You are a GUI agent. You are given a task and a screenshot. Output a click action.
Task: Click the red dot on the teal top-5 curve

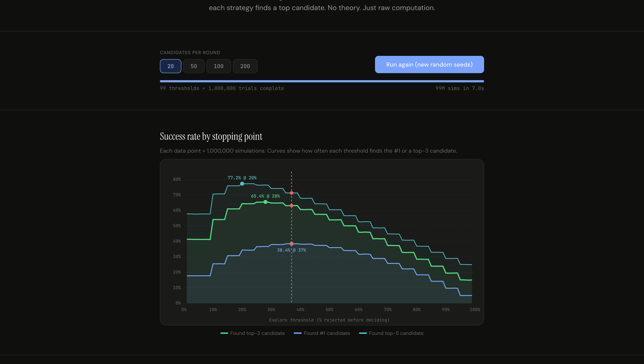coord(292,193)
